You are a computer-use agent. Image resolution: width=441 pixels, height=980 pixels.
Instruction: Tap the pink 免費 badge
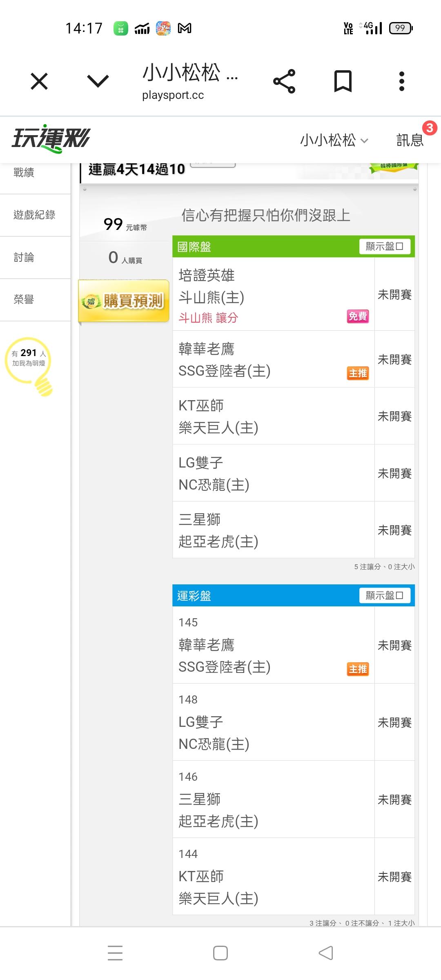358,316
